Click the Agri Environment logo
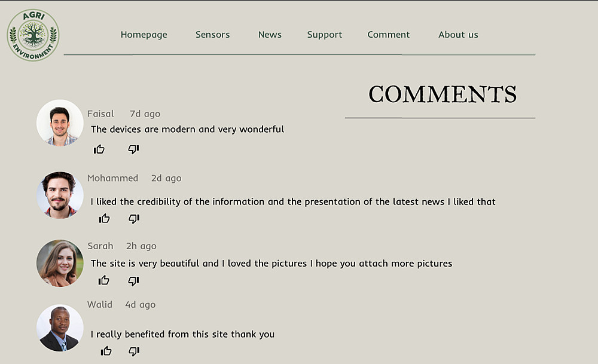598x364 pixels. (x=33, y=35)
